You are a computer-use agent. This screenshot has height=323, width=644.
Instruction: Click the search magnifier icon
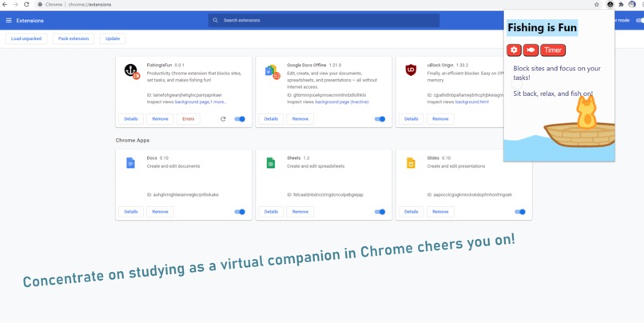point(215,20)
